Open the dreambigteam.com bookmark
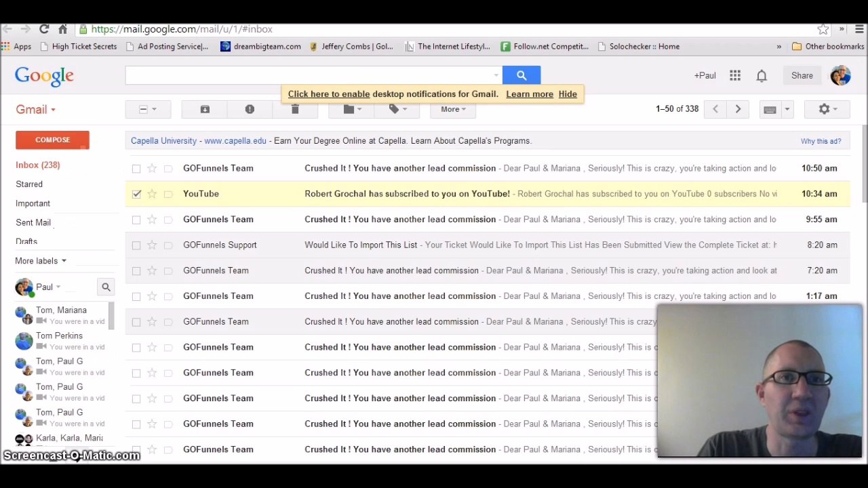This screenshot has width=868, height=488. (260, 46)
